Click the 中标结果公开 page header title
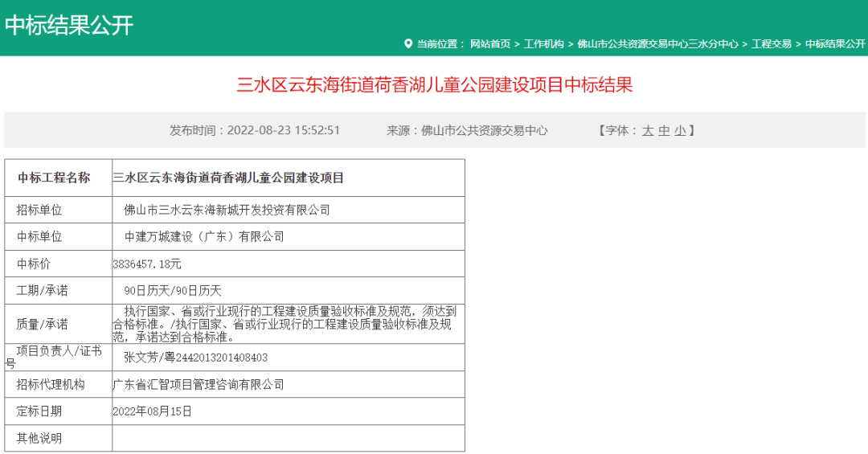Image resolution: width=868 pixels, height=454 pixels. pyautogui.click(x=69, y=25)
